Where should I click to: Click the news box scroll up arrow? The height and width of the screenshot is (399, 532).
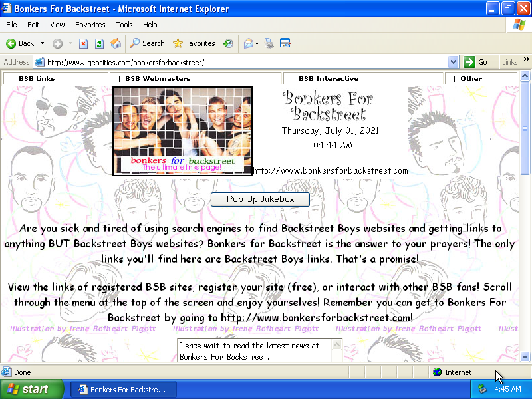pyautogui.click(x=336, y=344)
